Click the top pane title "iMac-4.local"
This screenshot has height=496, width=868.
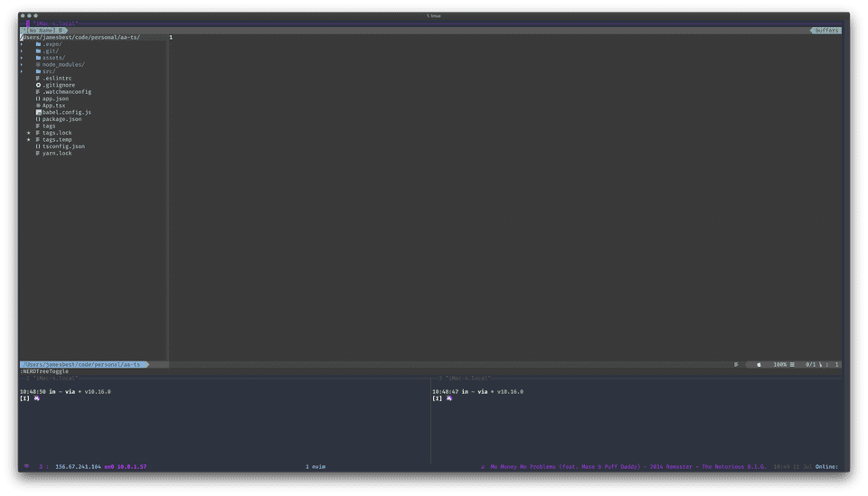pyautogui.click(x=55, y=23)
